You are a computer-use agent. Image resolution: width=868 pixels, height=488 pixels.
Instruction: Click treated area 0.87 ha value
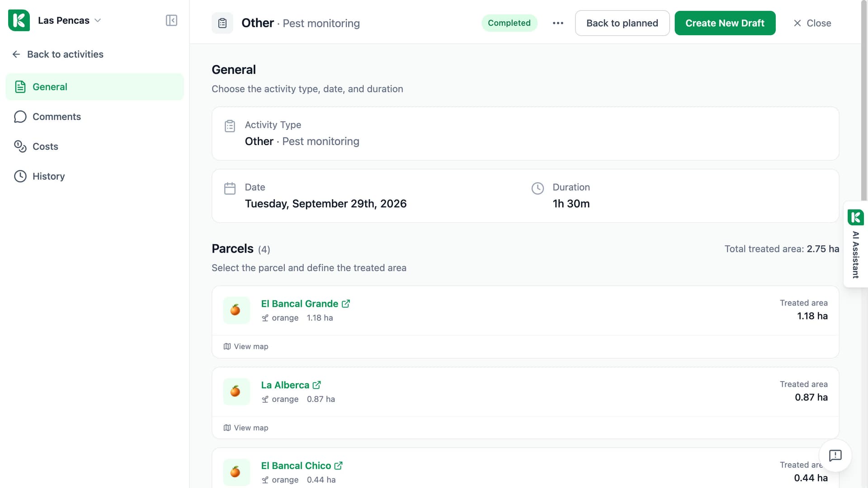[x=811, y=398]
